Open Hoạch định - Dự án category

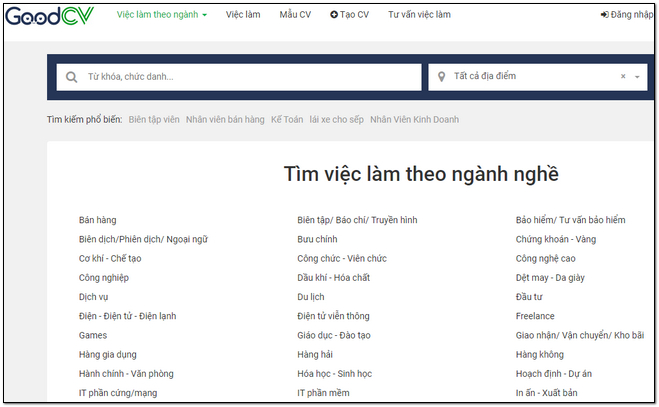(x=554, y=374)
